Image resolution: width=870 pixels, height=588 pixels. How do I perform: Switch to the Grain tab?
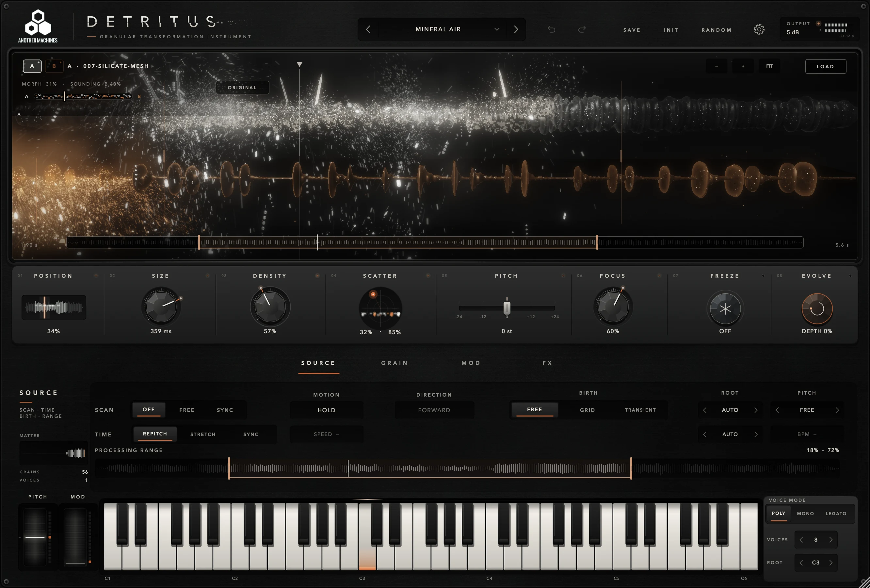[x=395, y=363]
